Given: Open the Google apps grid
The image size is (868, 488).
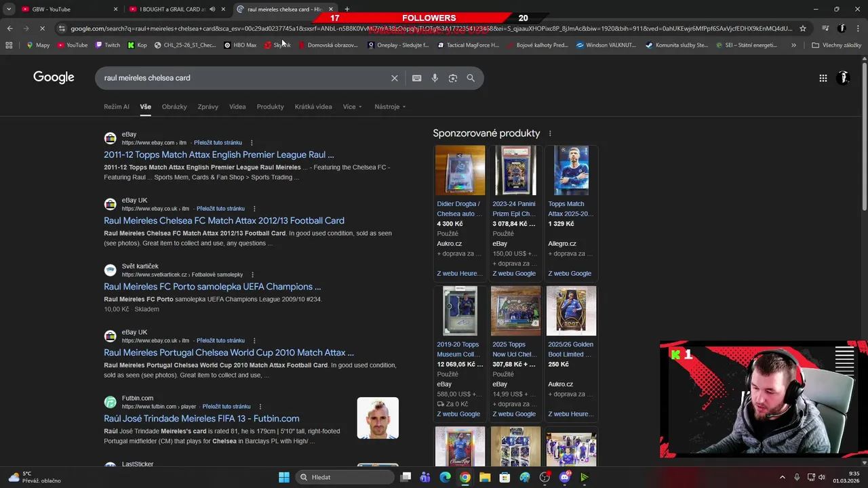Looking at the screenshot, I should [x=823, y=78].
